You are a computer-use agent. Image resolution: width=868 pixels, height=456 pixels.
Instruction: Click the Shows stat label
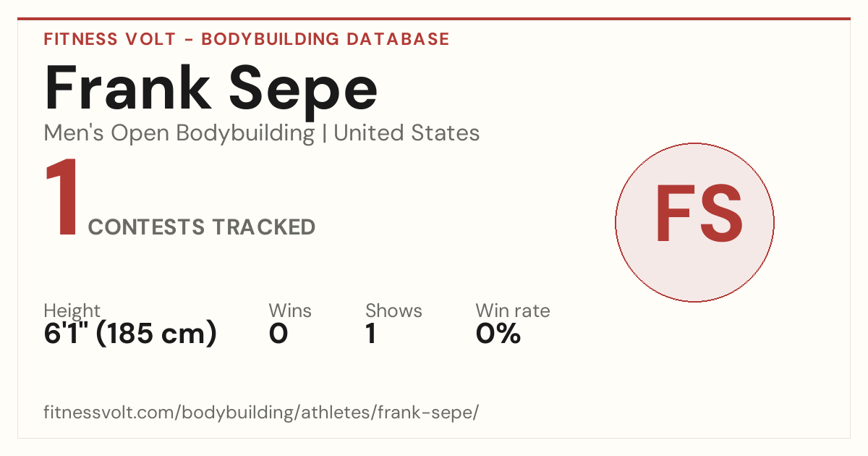coord(393,311)
